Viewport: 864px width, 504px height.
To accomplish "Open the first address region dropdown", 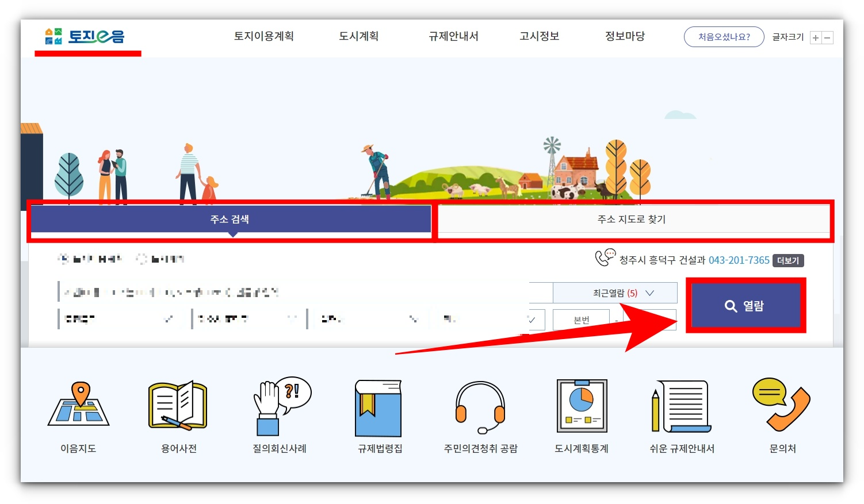I will pos(121,319).
